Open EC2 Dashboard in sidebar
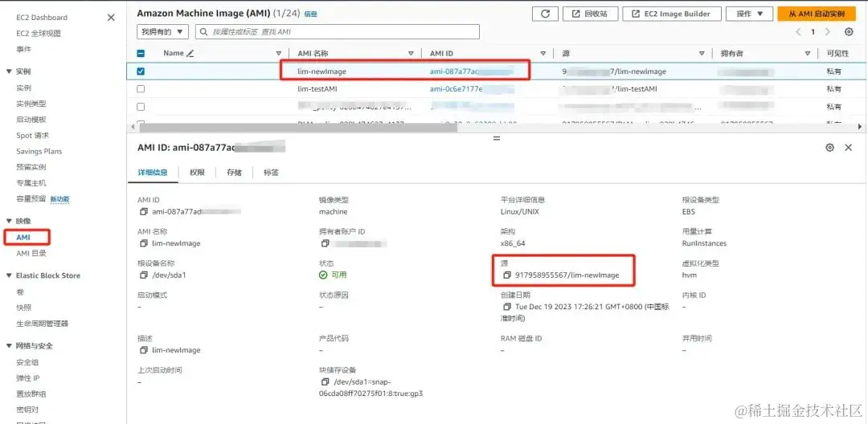The image size is (868, 424). pos(42,18)
